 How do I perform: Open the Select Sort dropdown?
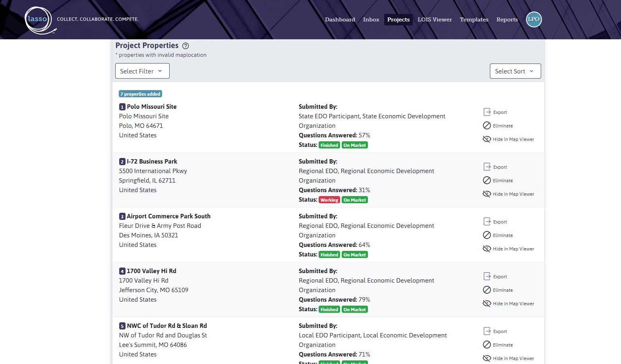pos(515,71)
